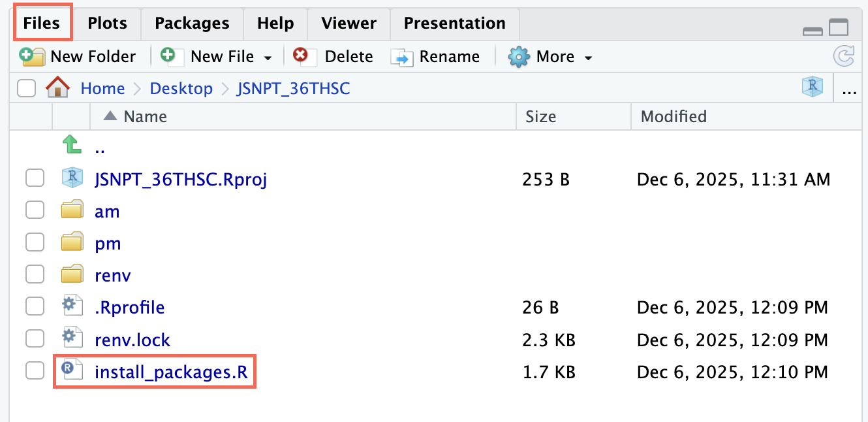868x422 pixels.
Task: Click the pm folder icon
Action: pyautogui.click(x=72, y=242)
